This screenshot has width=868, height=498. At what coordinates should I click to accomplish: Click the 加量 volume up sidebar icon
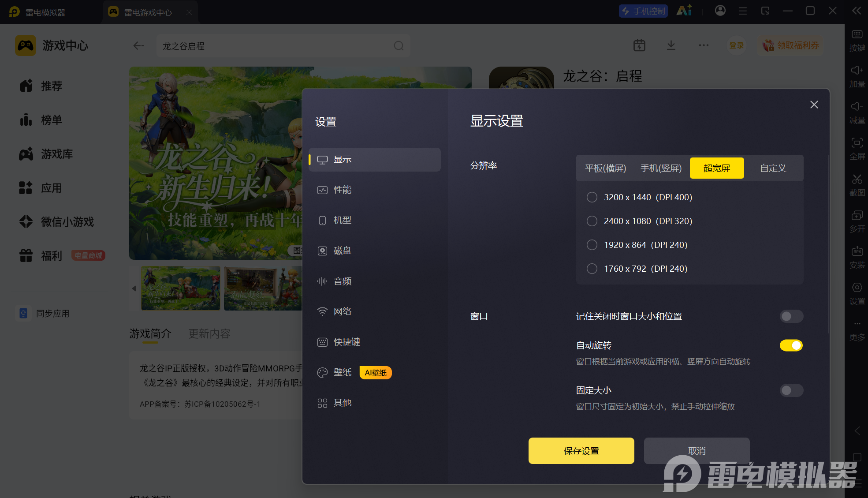(857, 76)
